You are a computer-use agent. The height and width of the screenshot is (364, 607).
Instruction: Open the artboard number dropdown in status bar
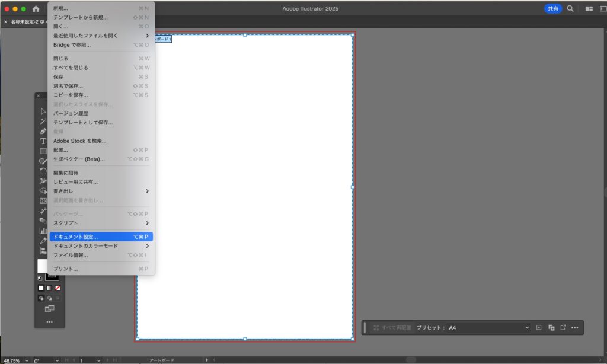tap(98, 360)
